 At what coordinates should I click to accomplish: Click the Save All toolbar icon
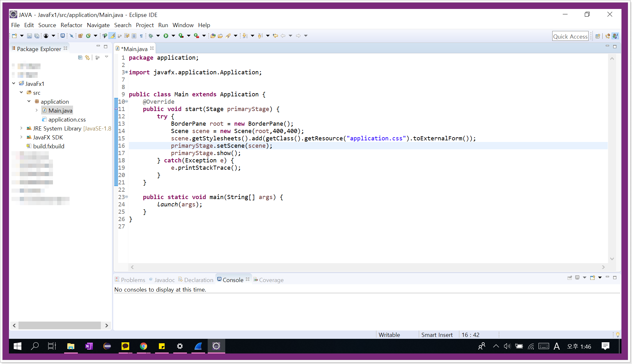click(37, 36)
